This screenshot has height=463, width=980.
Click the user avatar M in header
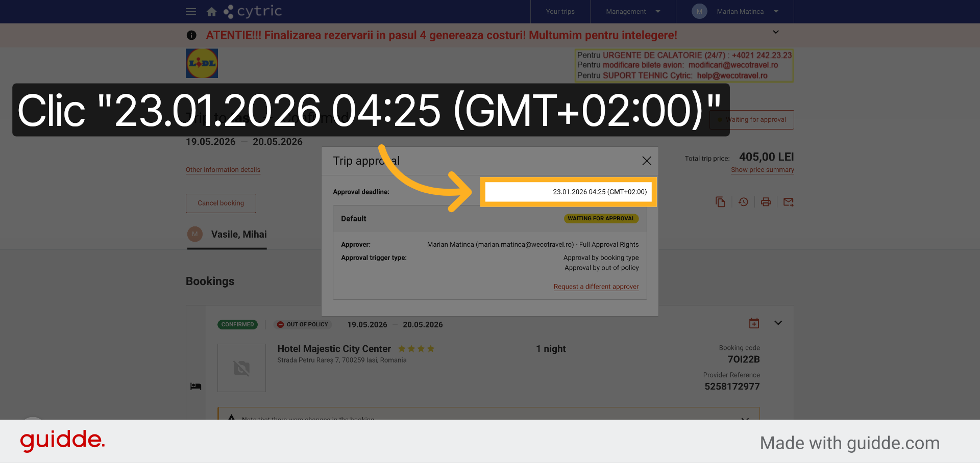click(x=699, y=11)
